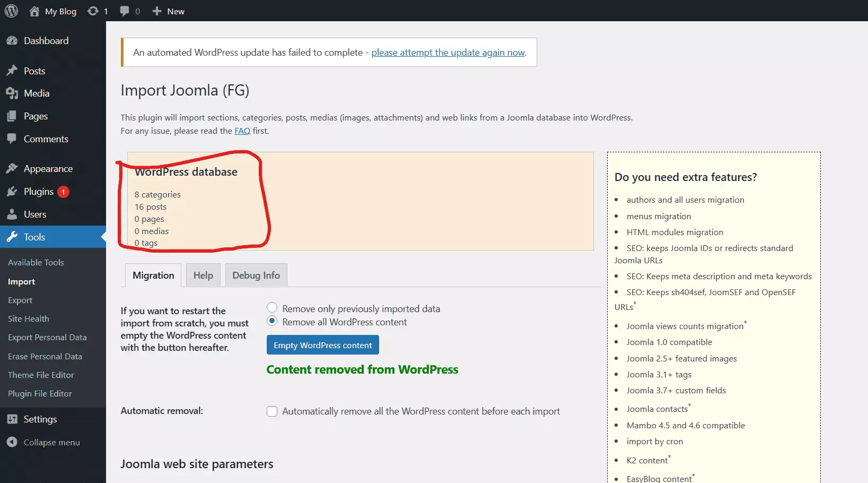Image resolution: width=868 pixels, height=483 pixels.
Task: Click the plus New icon
Action: (157, 11)
